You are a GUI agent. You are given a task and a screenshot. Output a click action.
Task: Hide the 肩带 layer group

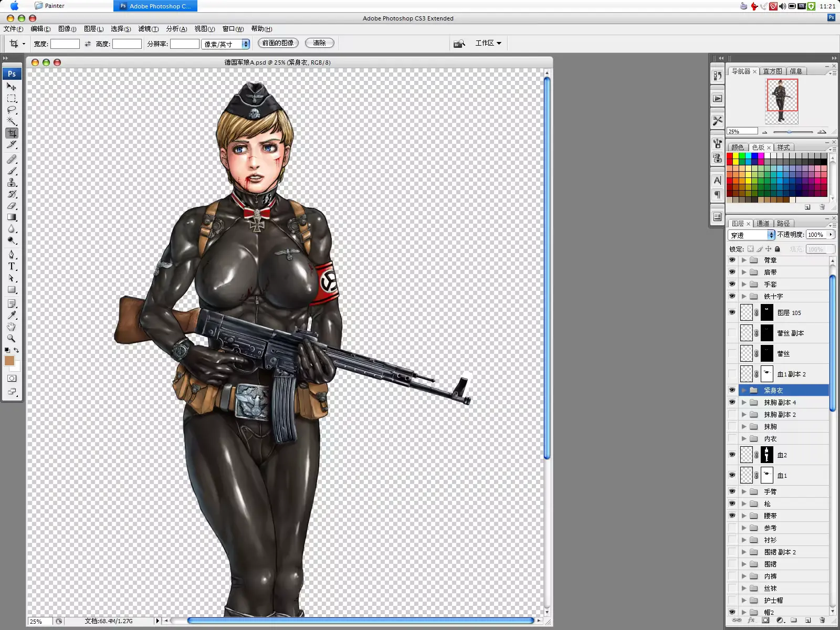click(732, 272)
